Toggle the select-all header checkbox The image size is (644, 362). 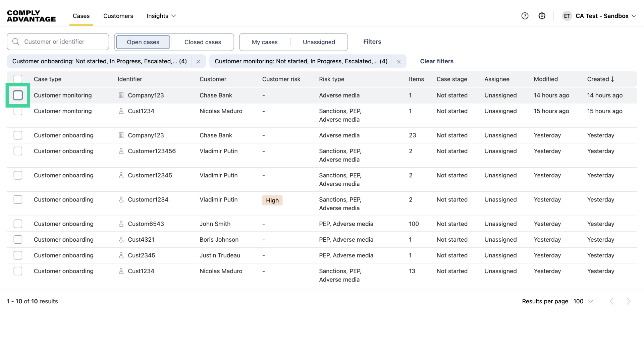point(18,79)
